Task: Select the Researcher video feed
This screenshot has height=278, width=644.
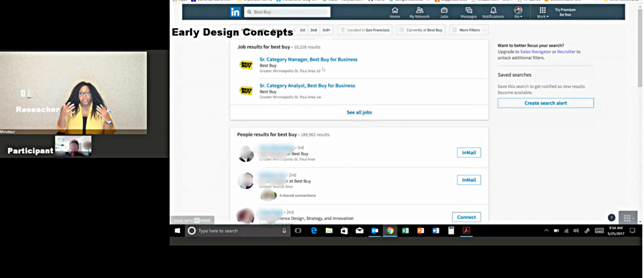Action: (73, 93)
